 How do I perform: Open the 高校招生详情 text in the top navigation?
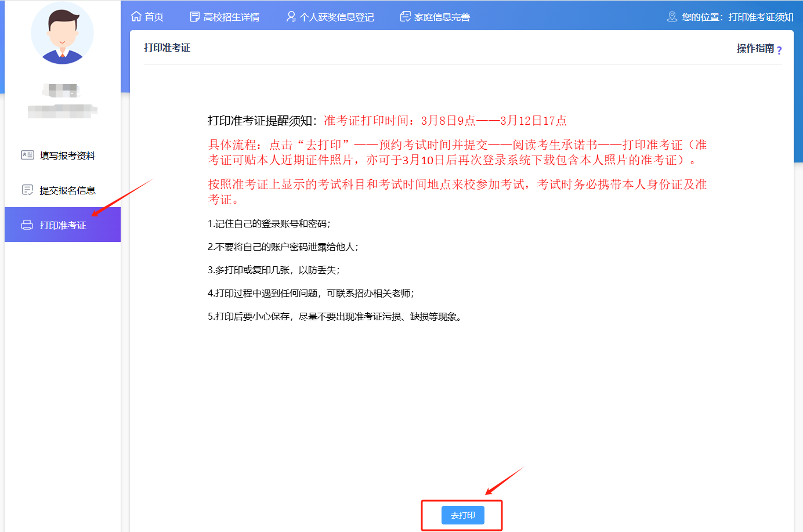point(232,17)
